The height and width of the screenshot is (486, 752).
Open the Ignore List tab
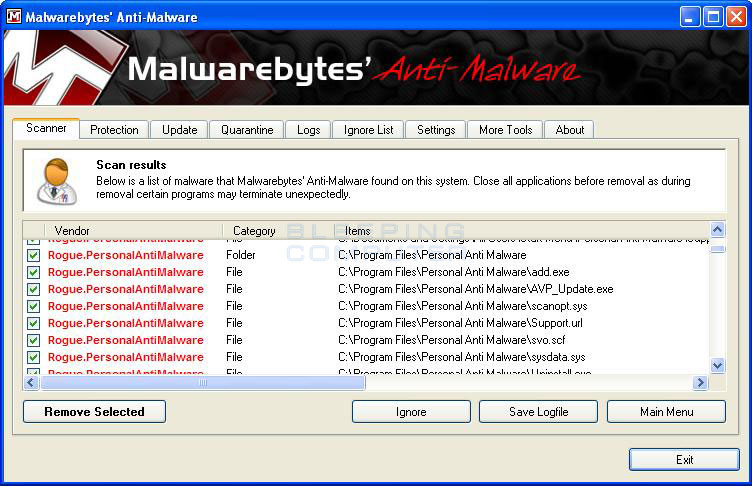tap(368, 130)
